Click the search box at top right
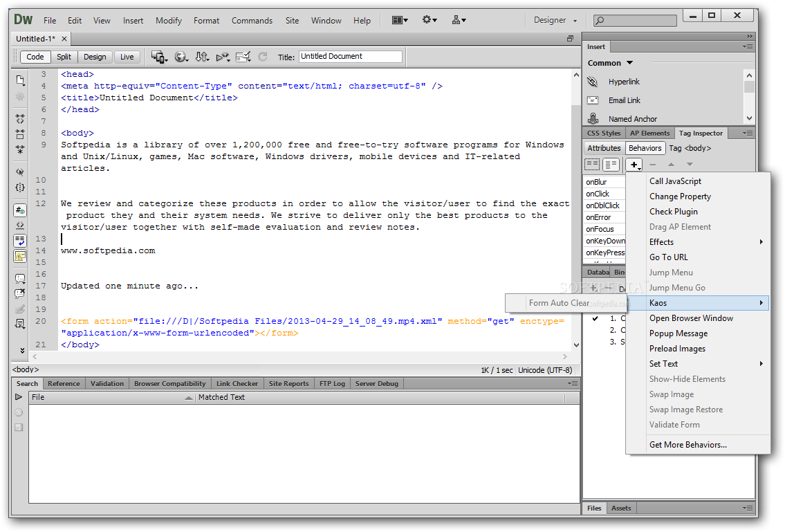This screenshot has height=532, width=785. (x=635, y=20)
